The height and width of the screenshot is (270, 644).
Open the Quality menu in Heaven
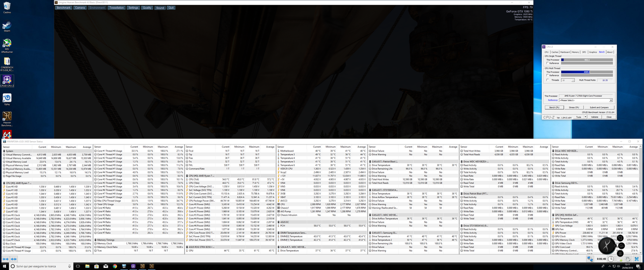coord(147,8)
